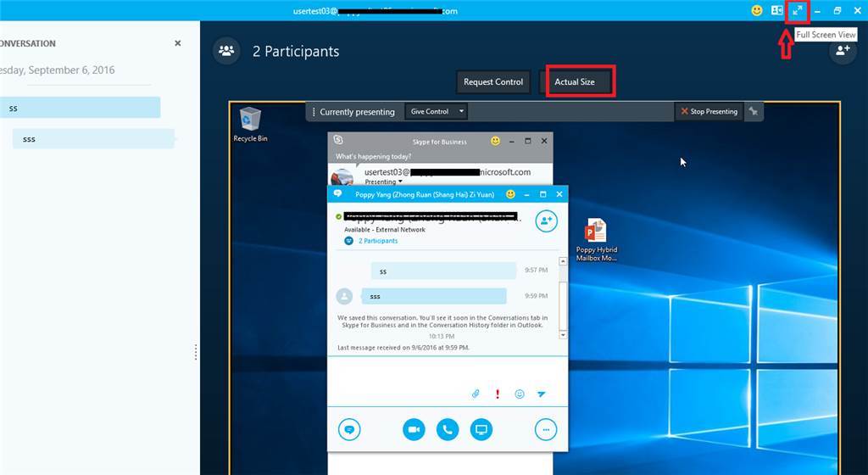Click scroll down arrow in conversation history

point(563,335)
